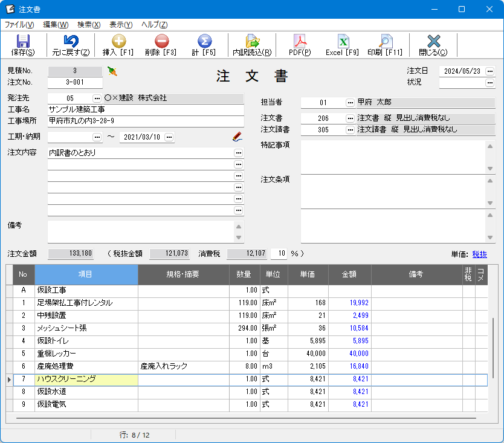Image resolution: width=504 pixels, height=443 pixels.
Task: Open the 状況 selection button
Action: click(x=490, y=83)
